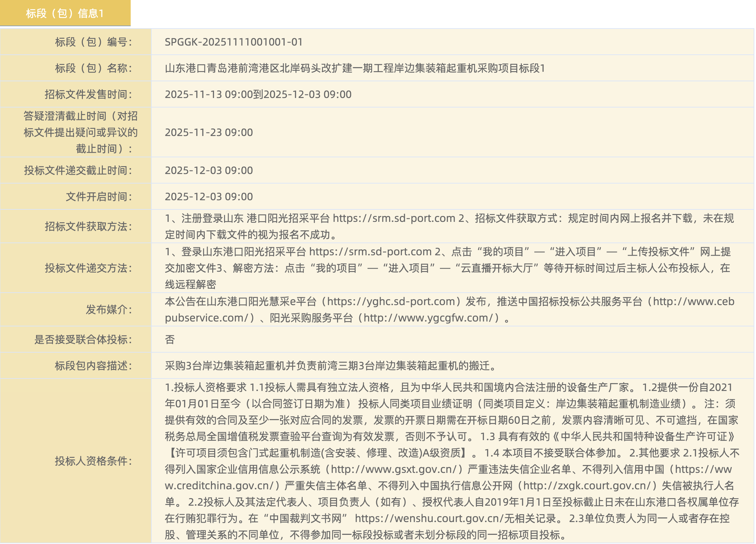Open srm.sd-port.com link in 招标文件获取方法

point(394,219)
